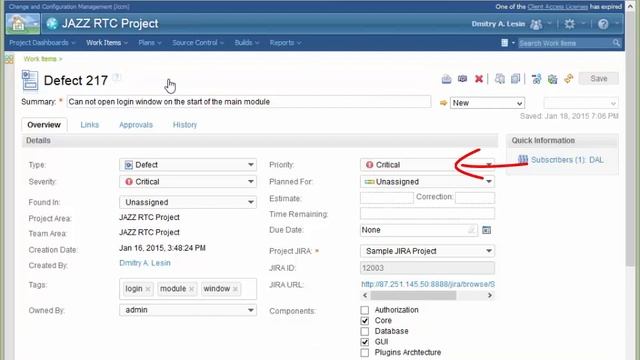Click the JIRA URL horizontal scrollbar thumb
Viewport: 640px width, 360px height.
click(x=413, y=296)
